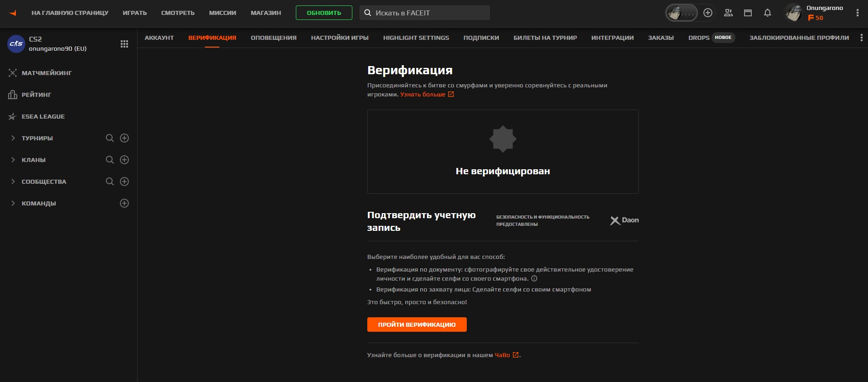Search communities with magnifier icon
This screenshot has height=382, width=868.
(x=110, y=181)
